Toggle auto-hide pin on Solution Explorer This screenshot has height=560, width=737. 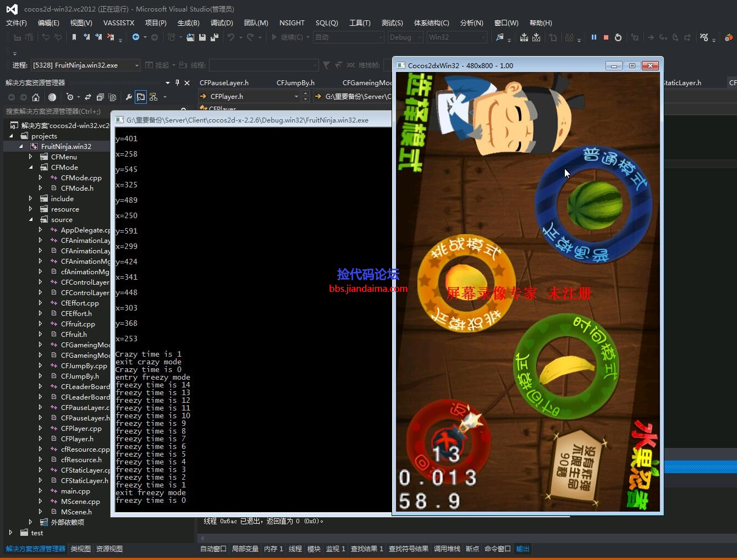point(177,82)
